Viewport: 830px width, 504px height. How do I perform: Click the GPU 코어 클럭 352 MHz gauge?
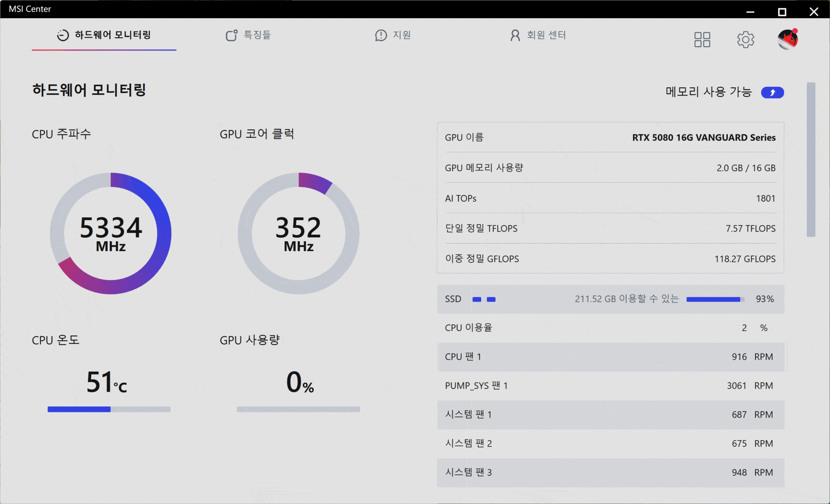(x=298, y=233)
